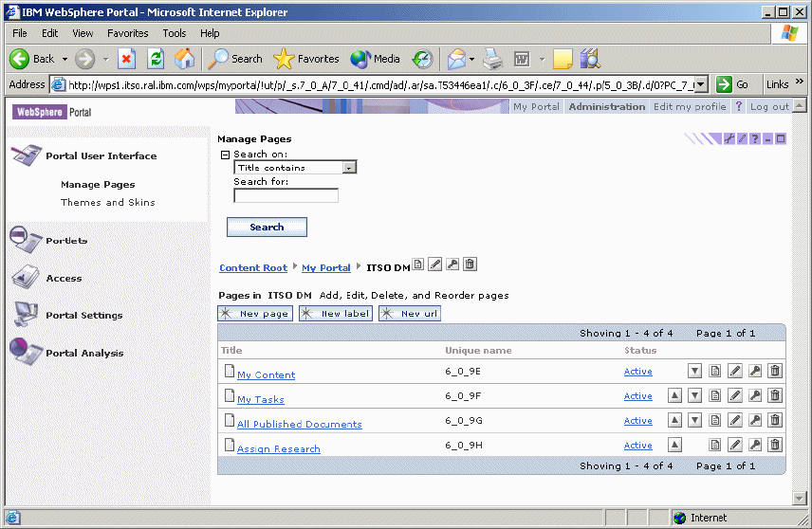Click the Print icon in IE toolbar
Viewport: 812px width, 529px height.
(x=492, y=59)
